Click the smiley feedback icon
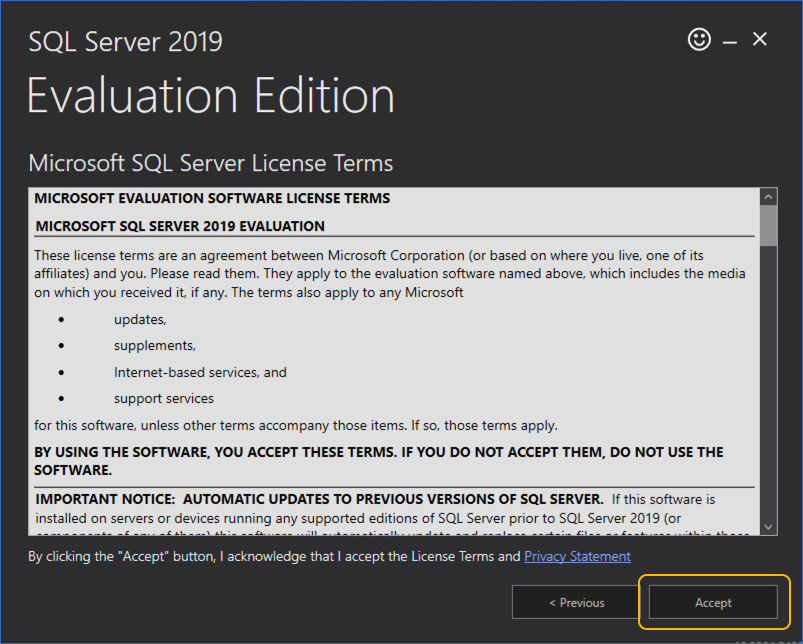803x644 pixels. click(699, 39)
